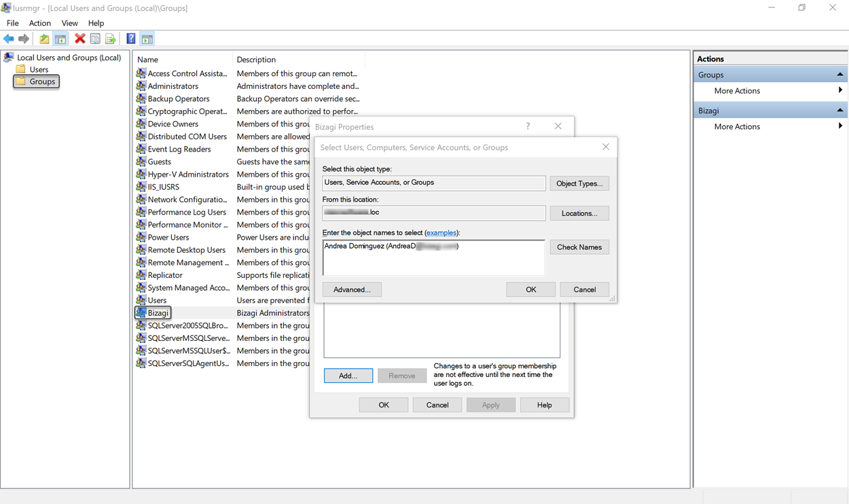Select the Replicator group icon

[141, 275]
